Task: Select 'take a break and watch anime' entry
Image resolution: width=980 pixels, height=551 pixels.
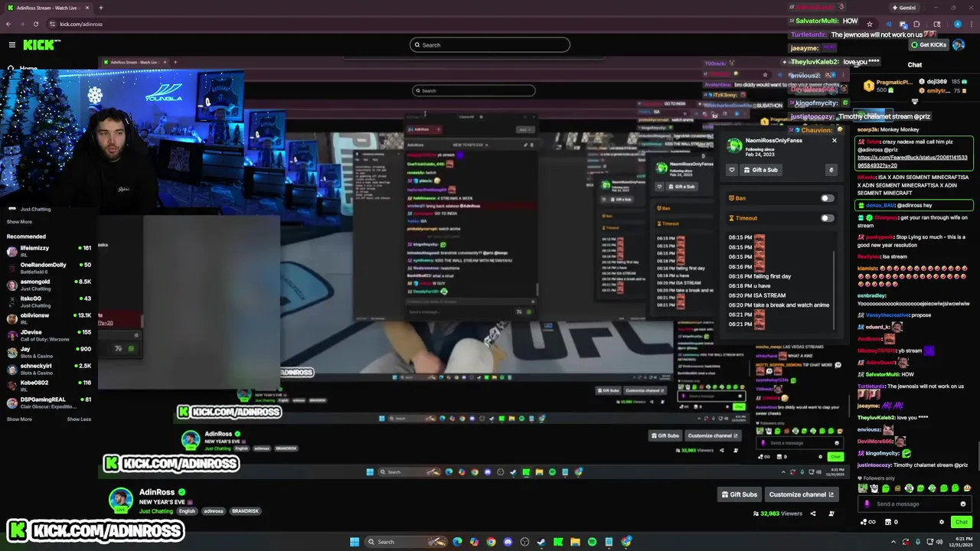Action: click(779, 305)
